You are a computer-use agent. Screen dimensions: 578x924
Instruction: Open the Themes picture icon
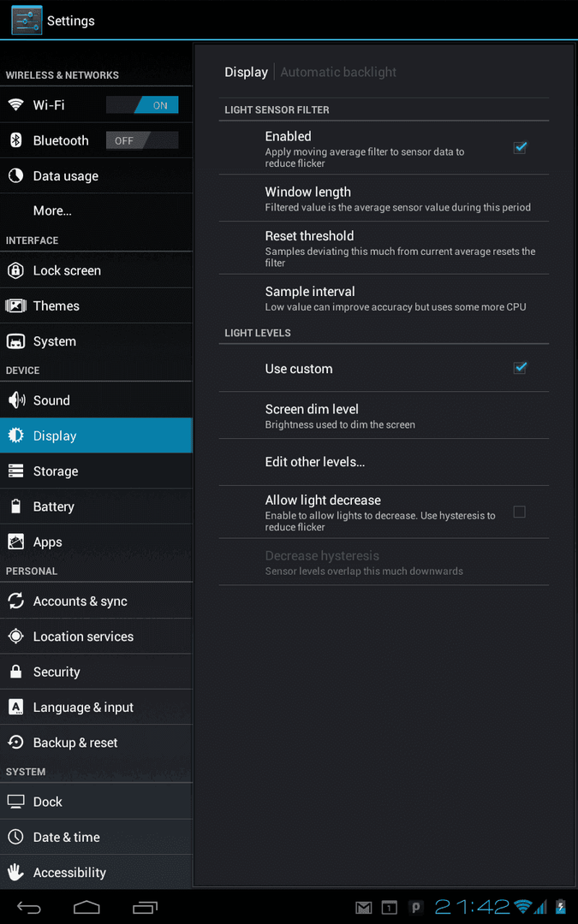[16, 305]
